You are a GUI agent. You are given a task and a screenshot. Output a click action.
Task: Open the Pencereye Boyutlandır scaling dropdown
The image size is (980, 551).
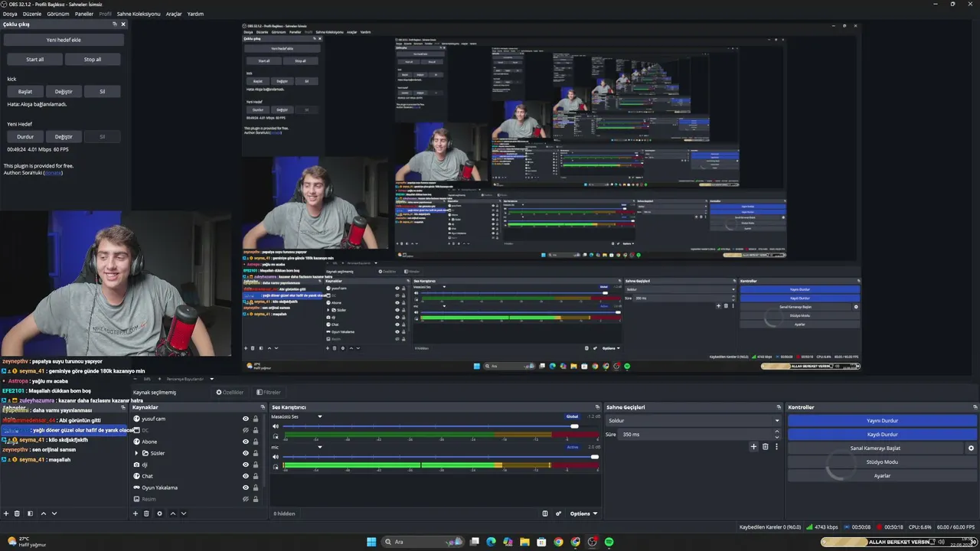(190, 379)
